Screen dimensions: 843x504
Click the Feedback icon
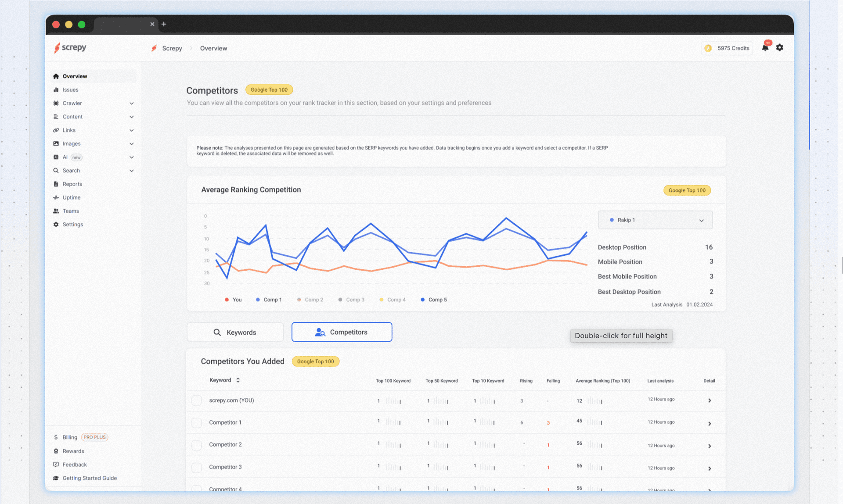(x=56, y=465)
